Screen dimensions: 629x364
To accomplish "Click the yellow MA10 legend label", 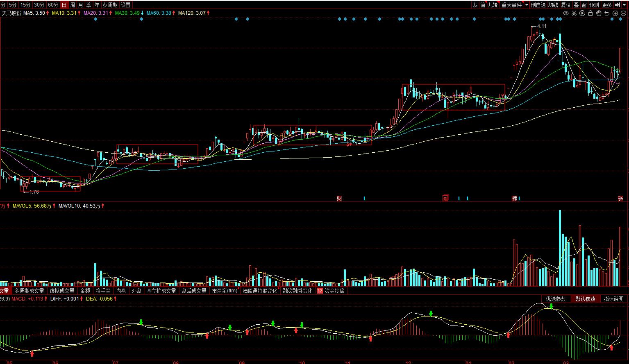I will [x=65, y=13].
